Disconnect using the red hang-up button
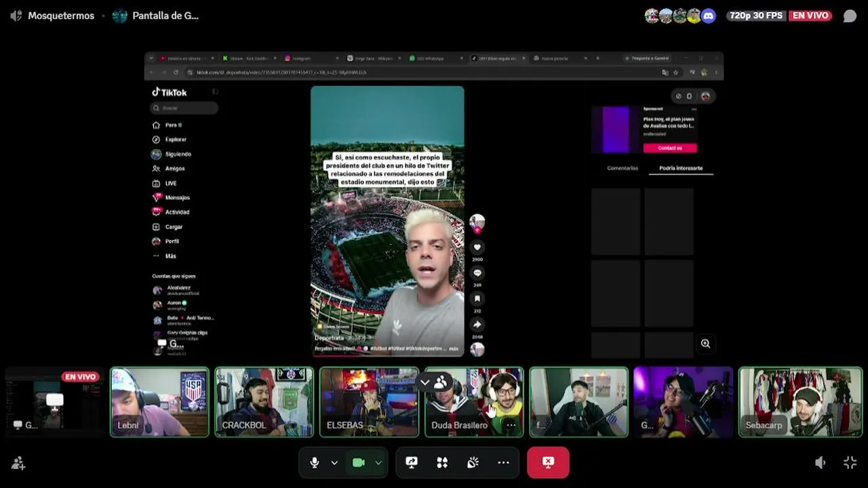Viewport: 868px width, 488px height. tap(548, 462)
